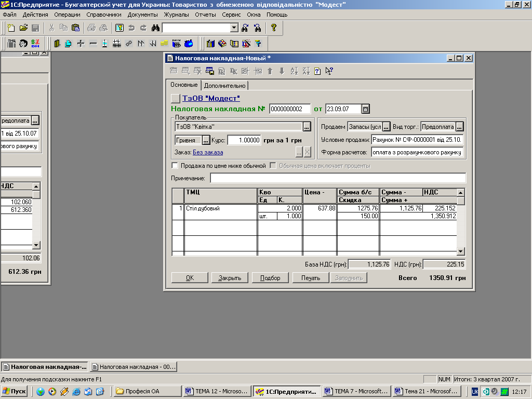Click the colored books chart icon
The image size is (532, 399).
pyautogui.click(x=210, y=44)
